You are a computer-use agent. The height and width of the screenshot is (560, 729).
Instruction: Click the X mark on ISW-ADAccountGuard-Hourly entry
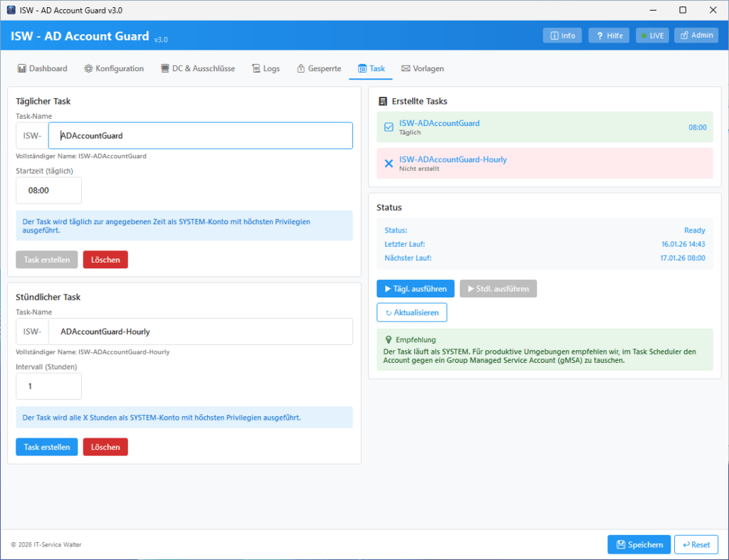click(x=388, y=163)
